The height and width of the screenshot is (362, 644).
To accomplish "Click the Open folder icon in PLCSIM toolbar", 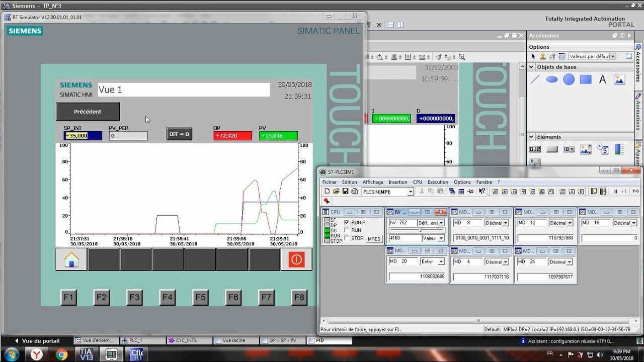I will pyautogui.click(x=336, y=191).
